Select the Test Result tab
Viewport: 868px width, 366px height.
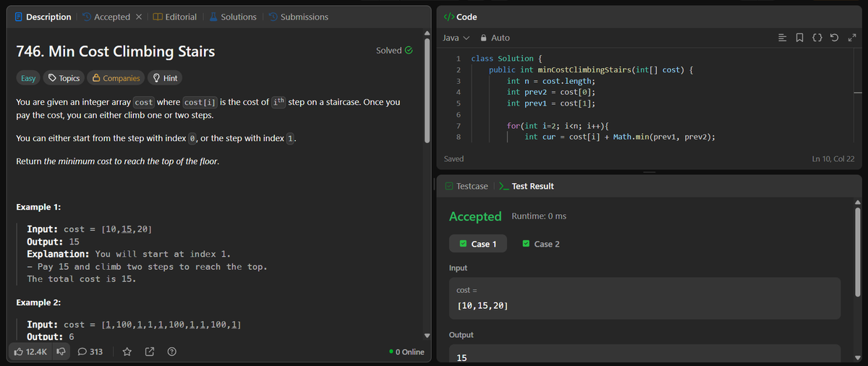(x=527, y=186)
